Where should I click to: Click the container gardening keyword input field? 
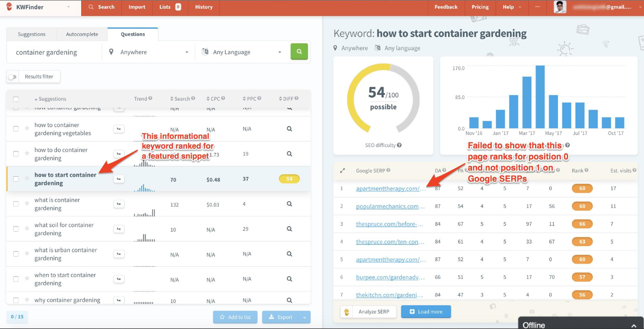(55, 52)
